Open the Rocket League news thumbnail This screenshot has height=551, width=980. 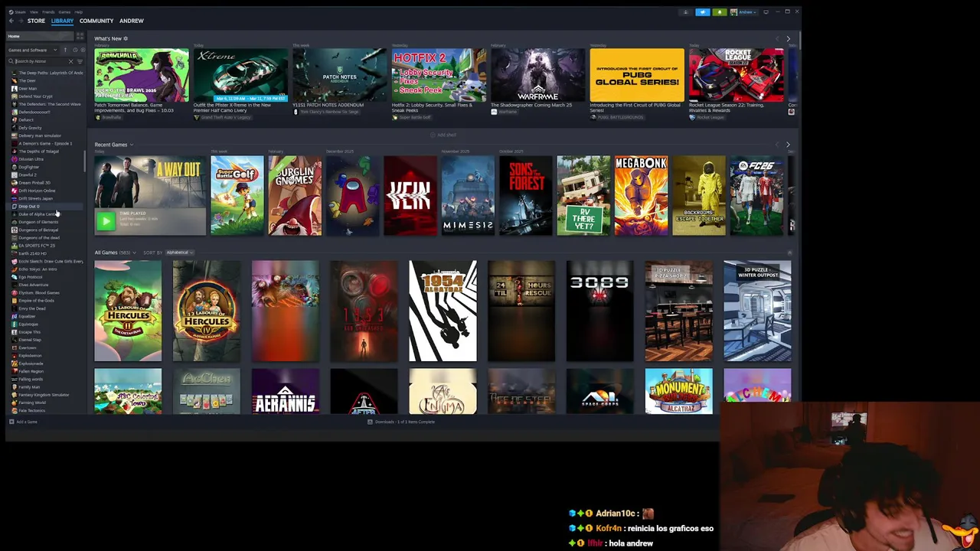(x=736, y=75)
